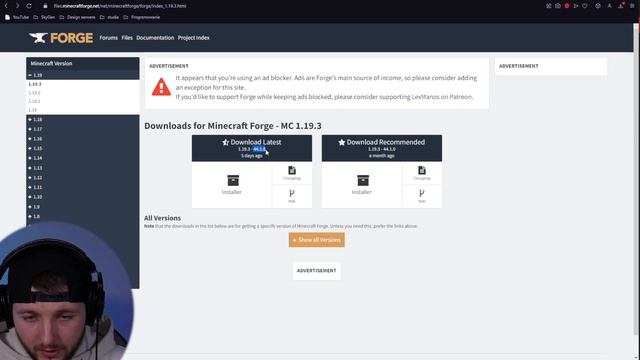Click the camera snapshot icon in the browser toolbar
The height and width of the screenshot is (360, 640).
(x=558, y=6)
